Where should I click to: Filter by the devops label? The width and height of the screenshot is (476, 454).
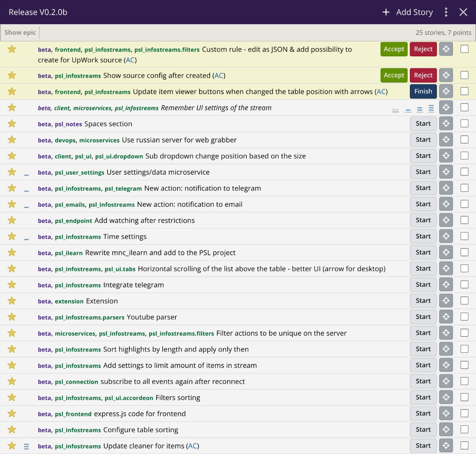tap(65, 140)
